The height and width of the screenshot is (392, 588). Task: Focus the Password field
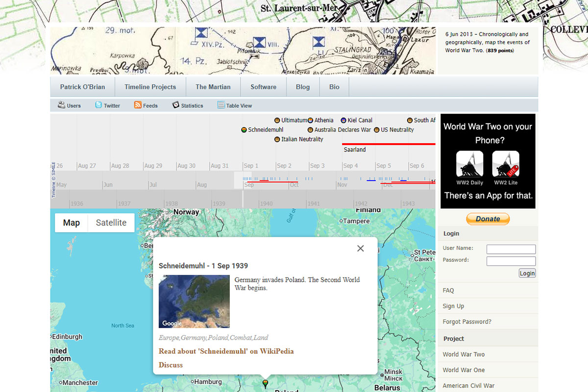pyautogui.click(x=511, y=261)
